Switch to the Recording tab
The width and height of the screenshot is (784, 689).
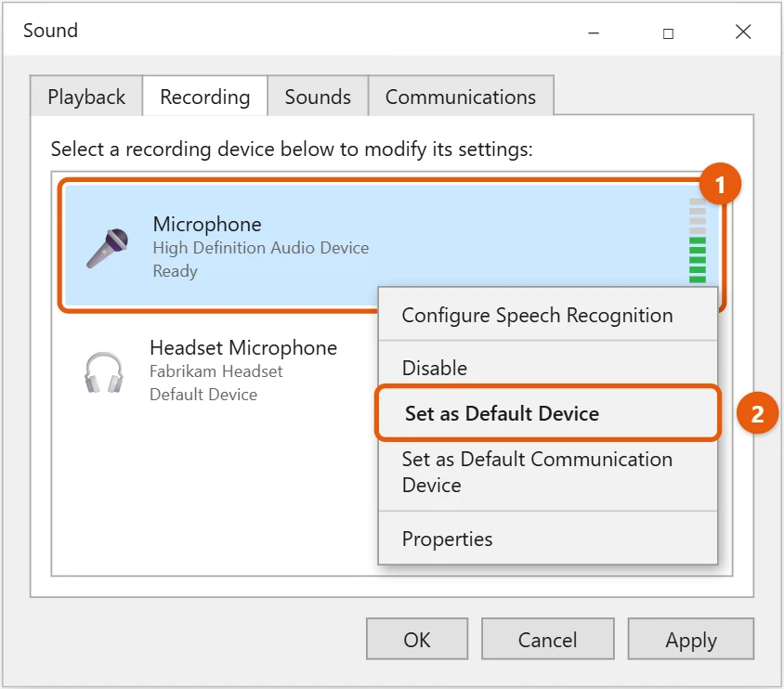coord(205,97)
